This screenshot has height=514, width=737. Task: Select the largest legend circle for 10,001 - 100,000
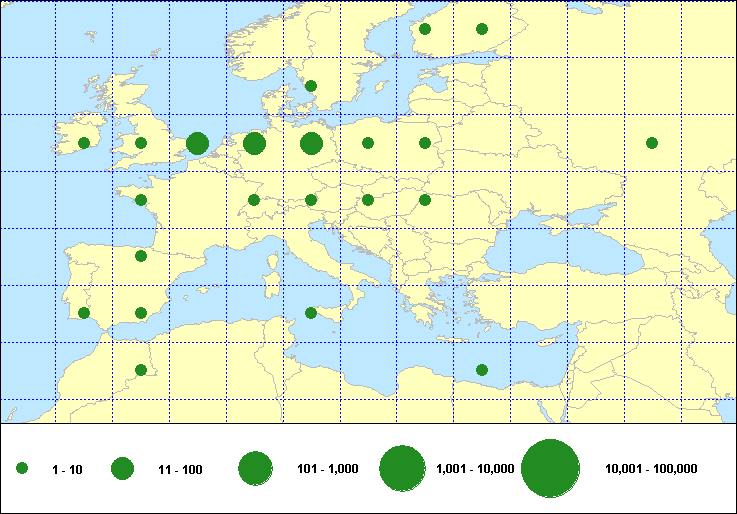coord(551,468)
